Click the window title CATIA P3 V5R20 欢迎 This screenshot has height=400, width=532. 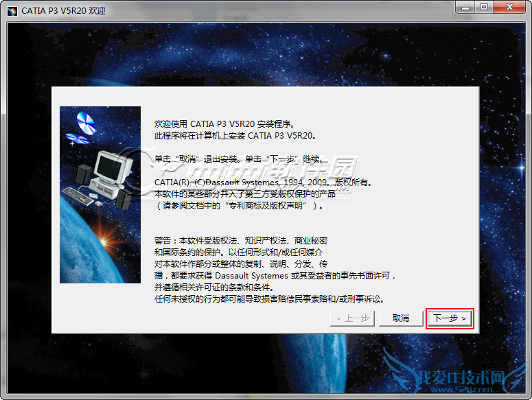[x=63, y=11]
